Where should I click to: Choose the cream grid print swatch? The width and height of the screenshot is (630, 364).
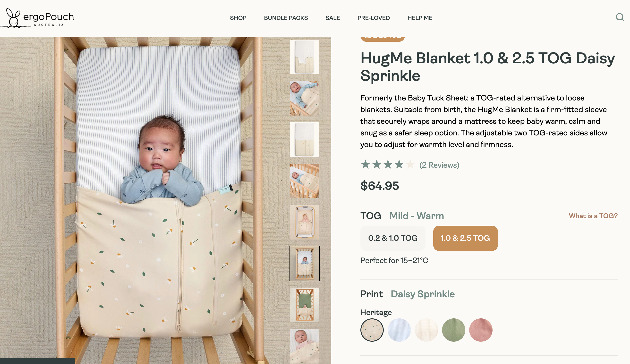pos(426,330)
